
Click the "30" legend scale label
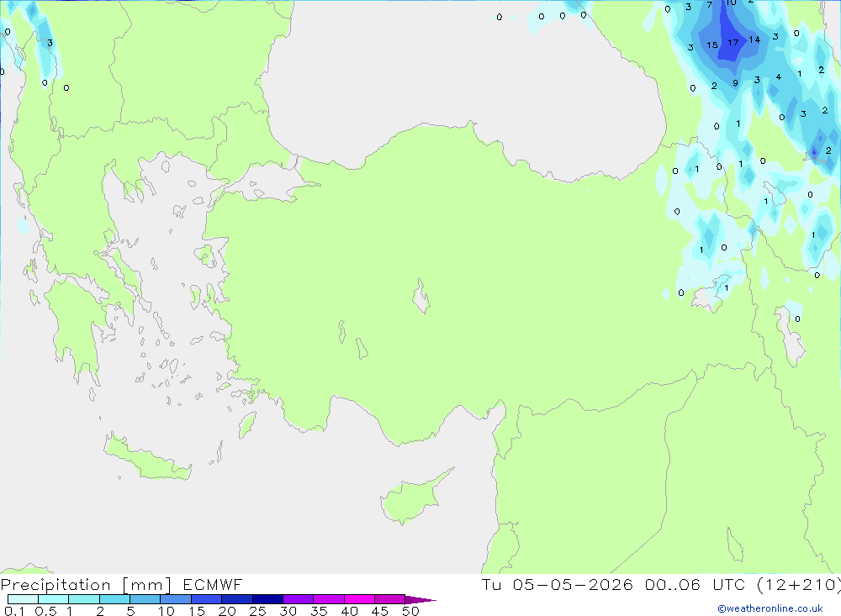tap(288, 611)
